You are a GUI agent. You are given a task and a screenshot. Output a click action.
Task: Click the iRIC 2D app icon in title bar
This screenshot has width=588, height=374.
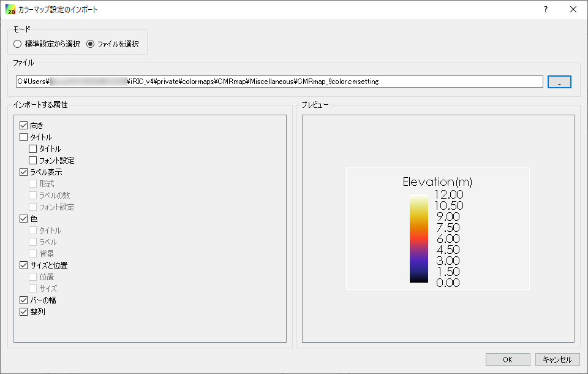10,9
